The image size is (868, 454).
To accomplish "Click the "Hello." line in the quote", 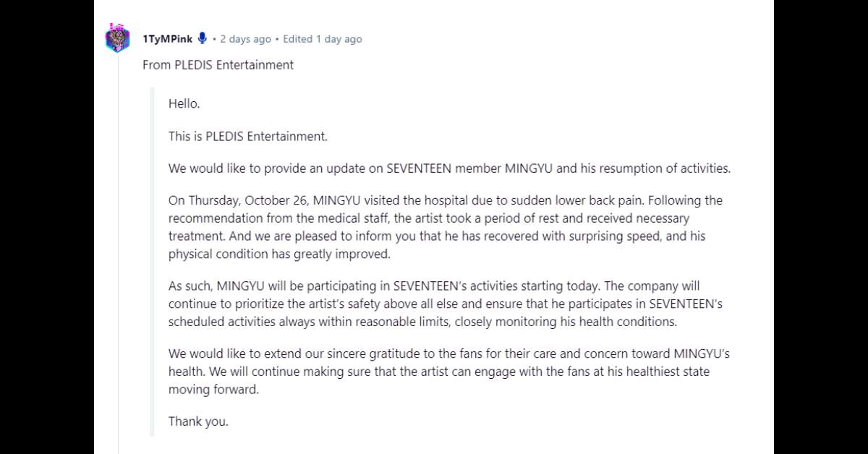I will click(184, 103).
